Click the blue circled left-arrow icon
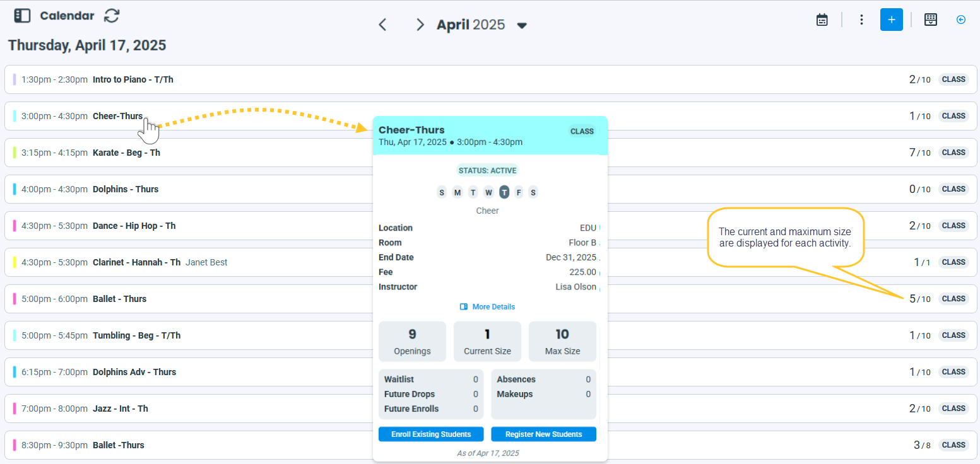This screenshot has width=980, height=464. click(x=961, y=20)
